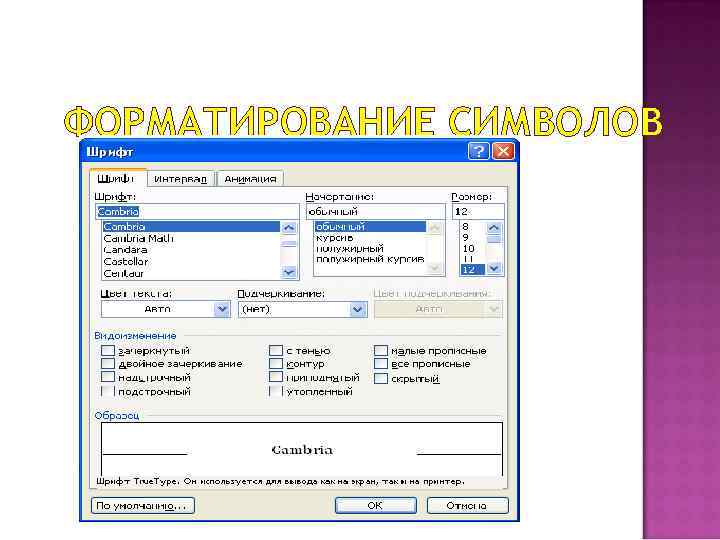Click size list scroll down arrow

[494, 268]
